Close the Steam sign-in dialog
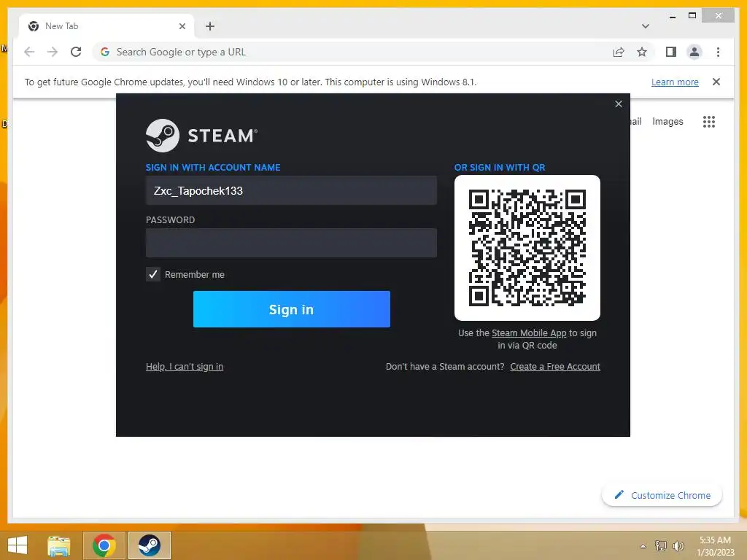The width and height of the screenshot is (747, 560). pyautogui.click(x=619, y=104)
